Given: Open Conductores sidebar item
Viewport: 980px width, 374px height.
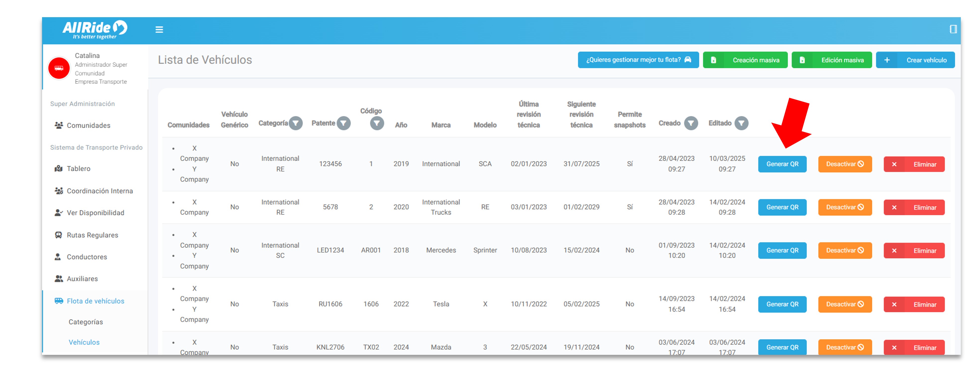Looking at the screenshot, I should [87, 257].
